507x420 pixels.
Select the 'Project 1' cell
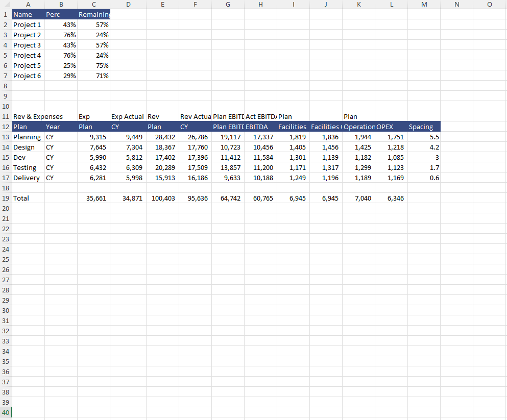point(29,25)
